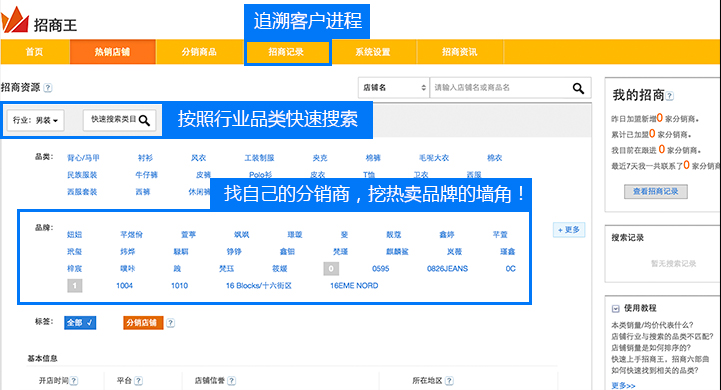Click help icon beside 分销店铺 tag
721x390 pixels.
(x=170, y=323)
